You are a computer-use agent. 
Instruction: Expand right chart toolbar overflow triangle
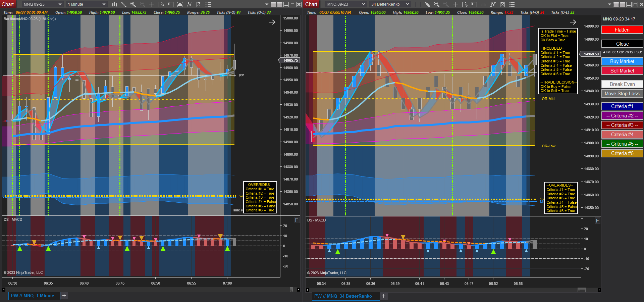coord(610,4)
